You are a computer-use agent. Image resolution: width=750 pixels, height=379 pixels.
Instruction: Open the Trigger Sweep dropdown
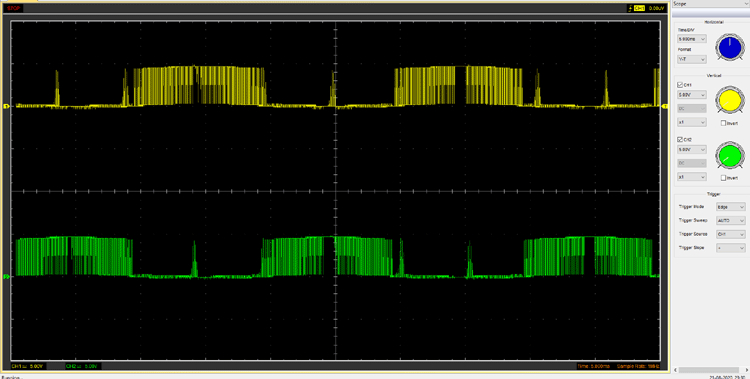[x=730, y=221]
